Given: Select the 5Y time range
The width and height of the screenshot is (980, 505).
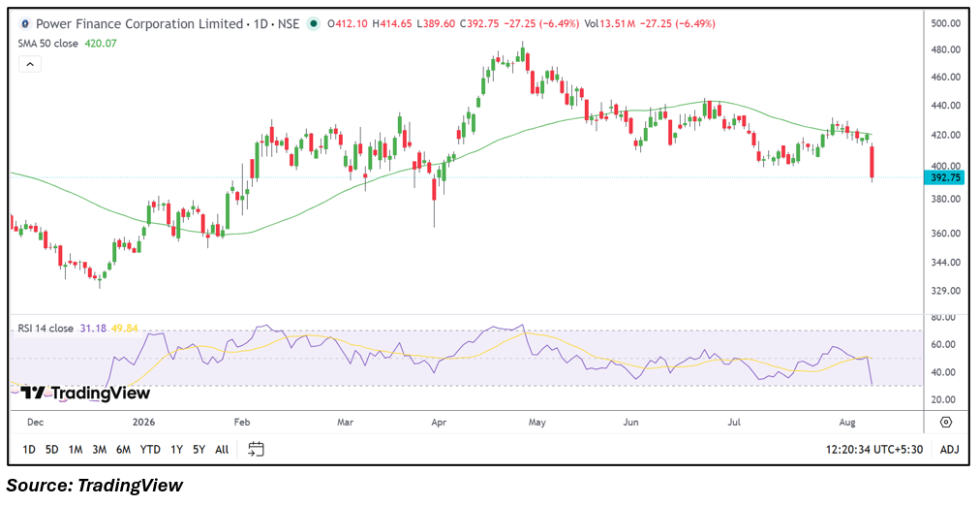Looking at the screenshot, I should click(199, 450).
